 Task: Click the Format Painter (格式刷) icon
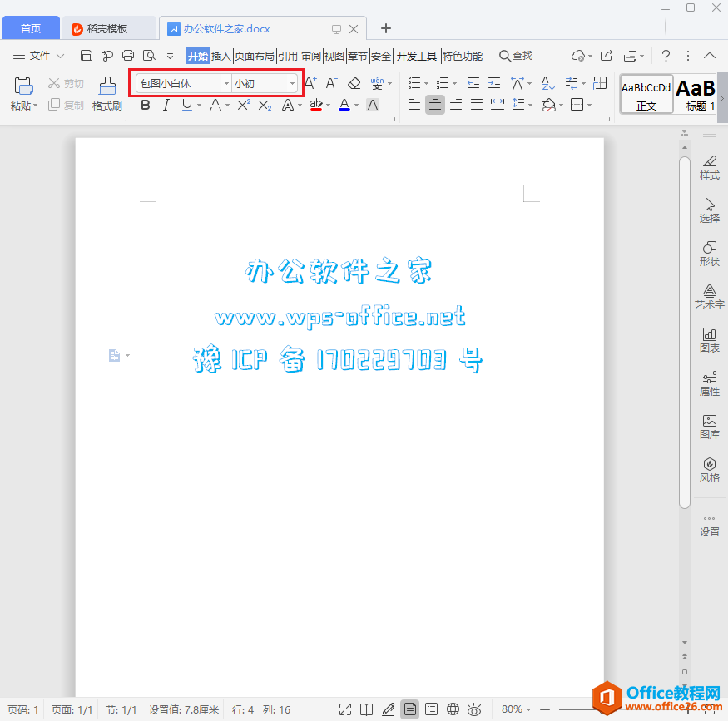(107, 92)
